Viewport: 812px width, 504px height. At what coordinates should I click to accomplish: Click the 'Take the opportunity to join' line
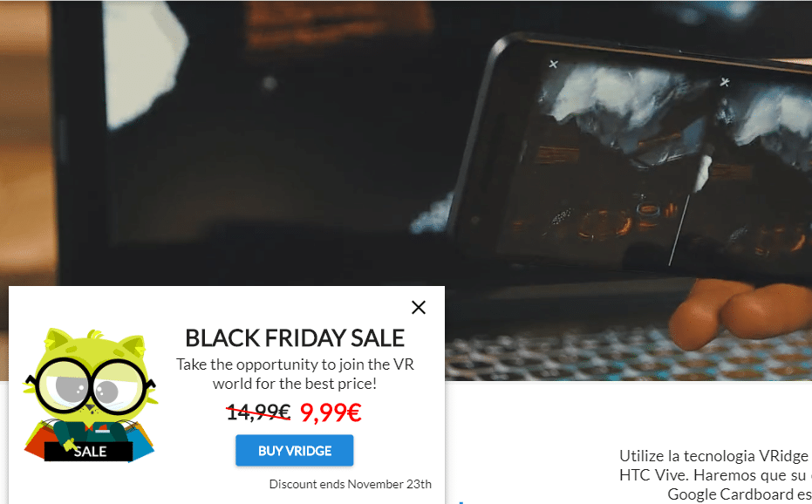pos(295,364)
